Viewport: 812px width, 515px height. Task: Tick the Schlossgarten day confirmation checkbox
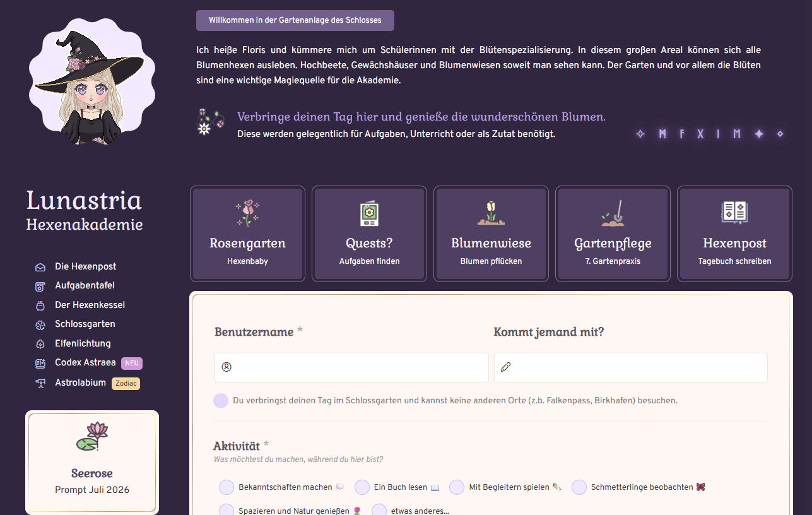[221, 401]
